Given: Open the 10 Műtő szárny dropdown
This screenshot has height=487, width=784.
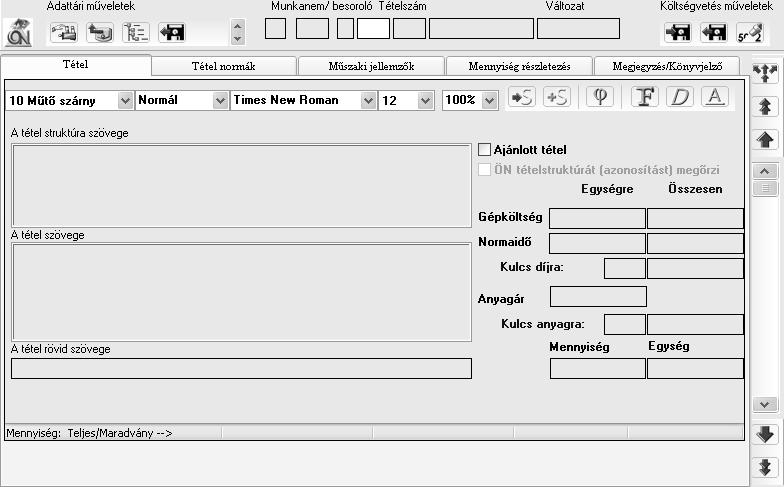Looking at the screenshot, I should (126, 100).
